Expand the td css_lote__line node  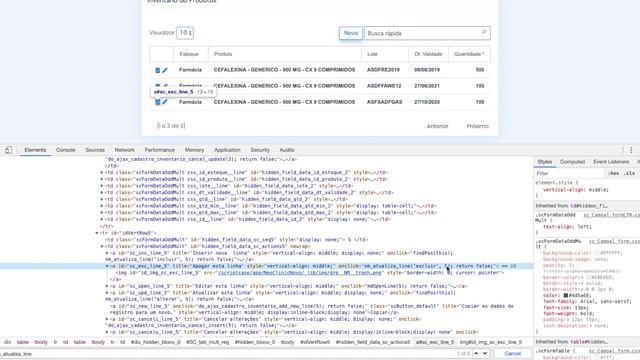point(102,186)
